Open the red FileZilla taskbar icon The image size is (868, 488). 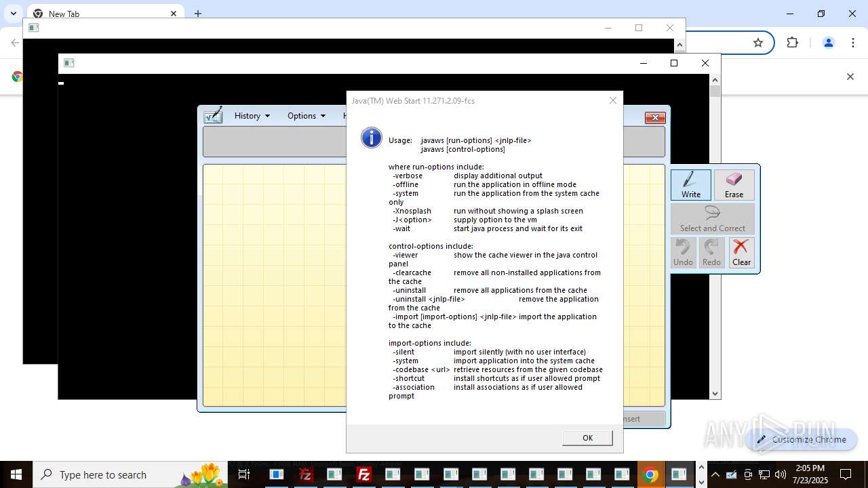point(364,474)
